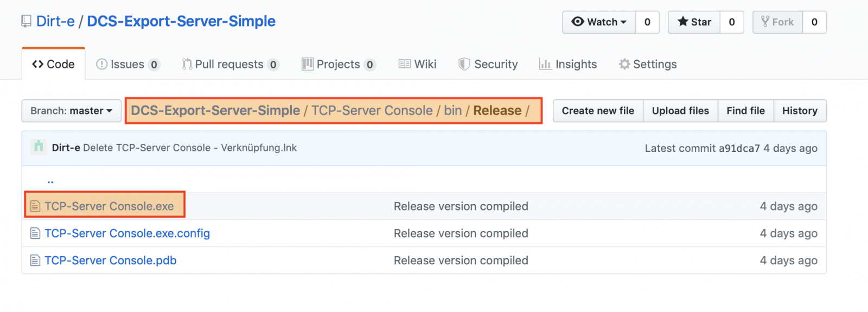Click the repository book icon
This screenshot has height=312, width=868.
pyautogui.click(x=26, y=21)
